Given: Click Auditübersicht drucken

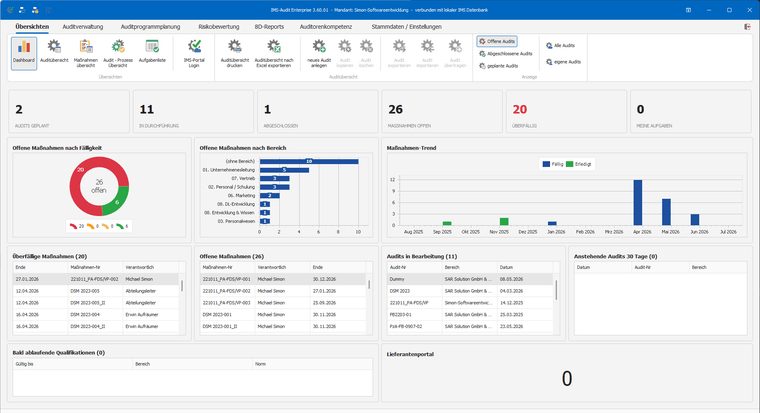Looking at the screenshot, I should coord(235,53).
